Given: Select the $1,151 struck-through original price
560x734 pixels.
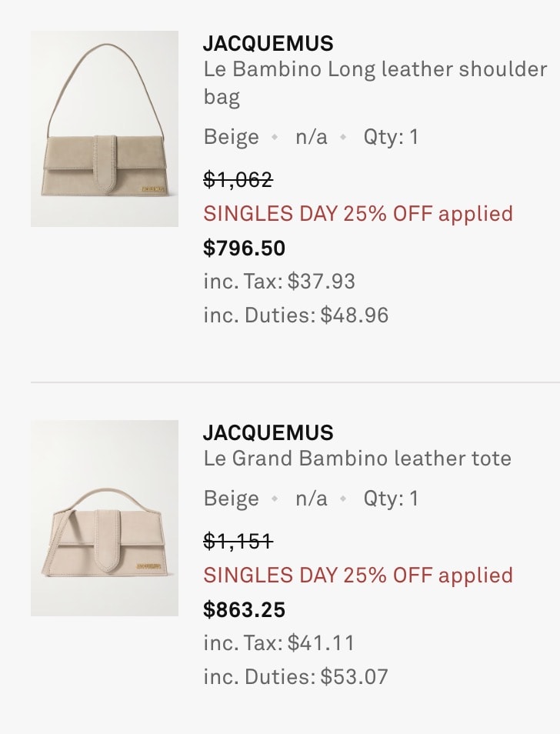Looking at the screenshot, I should click(238, 542).
